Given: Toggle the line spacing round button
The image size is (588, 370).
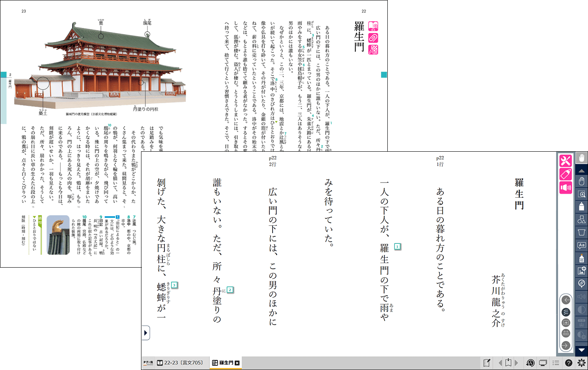Looking at the screenshot, I should click(566, 312).
